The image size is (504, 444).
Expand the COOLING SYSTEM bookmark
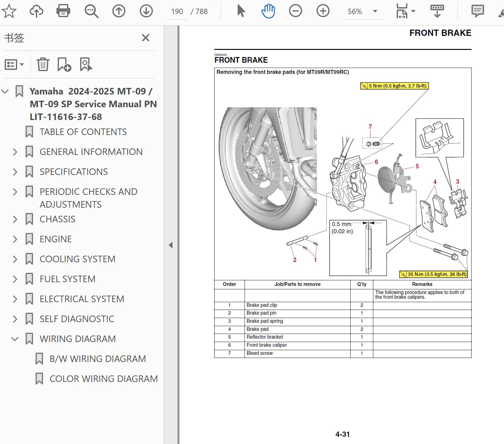pos(15,259)
